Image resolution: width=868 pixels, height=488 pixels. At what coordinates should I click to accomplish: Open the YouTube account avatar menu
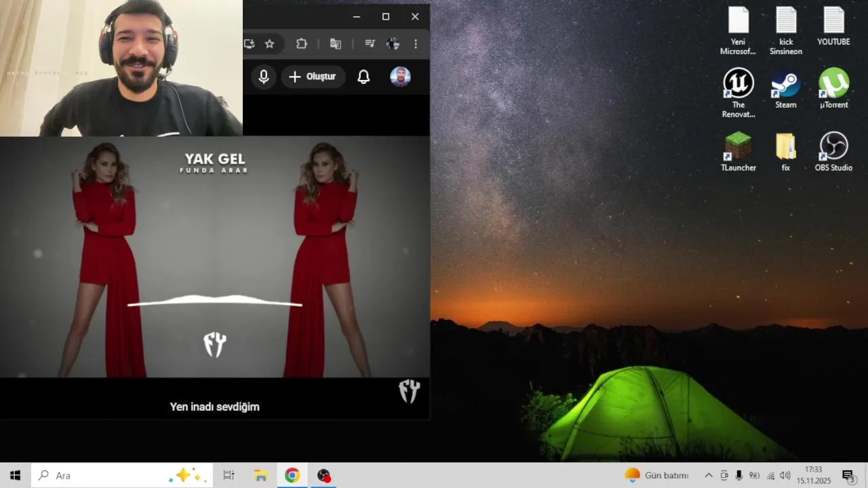tap(400, 77)
